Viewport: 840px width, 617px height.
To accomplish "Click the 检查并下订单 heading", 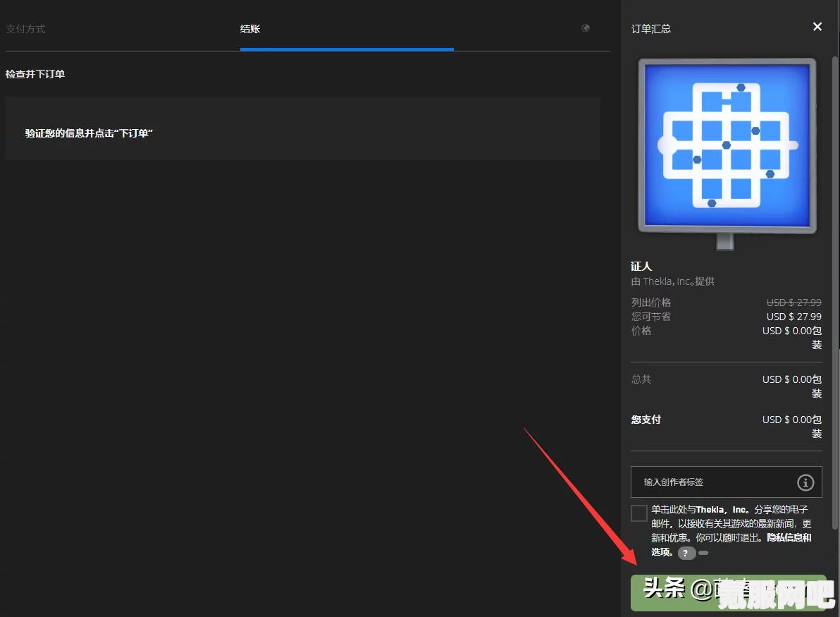I will pos(35,74).
